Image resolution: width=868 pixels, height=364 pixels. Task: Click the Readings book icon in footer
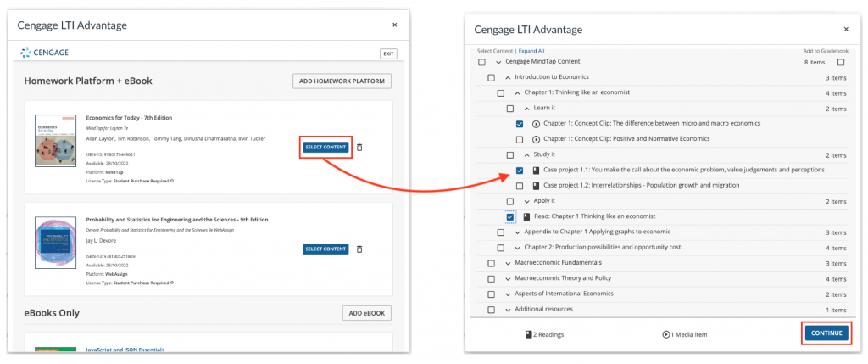tap(529, 334)
